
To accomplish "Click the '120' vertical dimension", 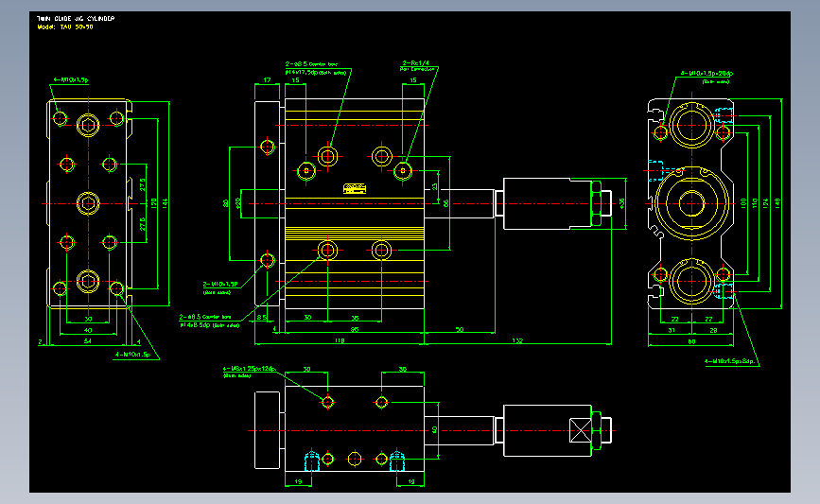I will tap(154, 203).
